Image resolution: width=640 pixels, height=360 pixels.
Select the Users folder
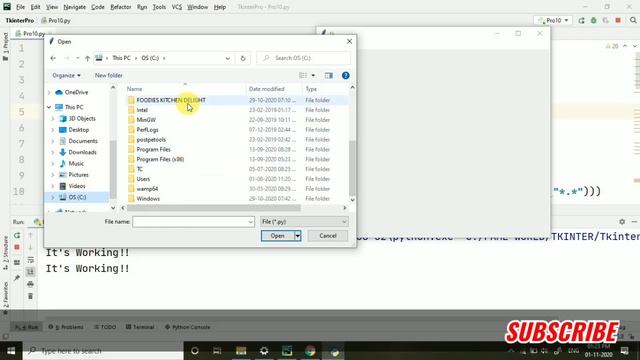143,179
